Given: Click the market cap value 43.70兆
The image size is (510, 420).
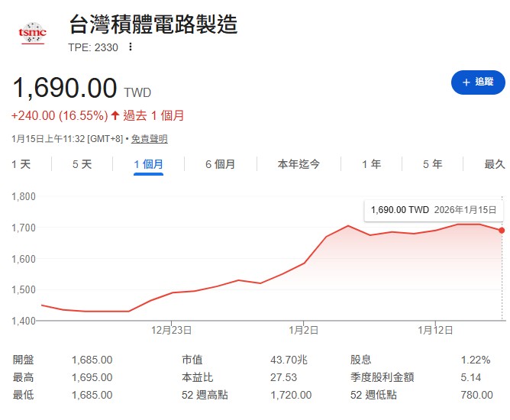Looking at the screenshot, I should click(x=289, y=360).
